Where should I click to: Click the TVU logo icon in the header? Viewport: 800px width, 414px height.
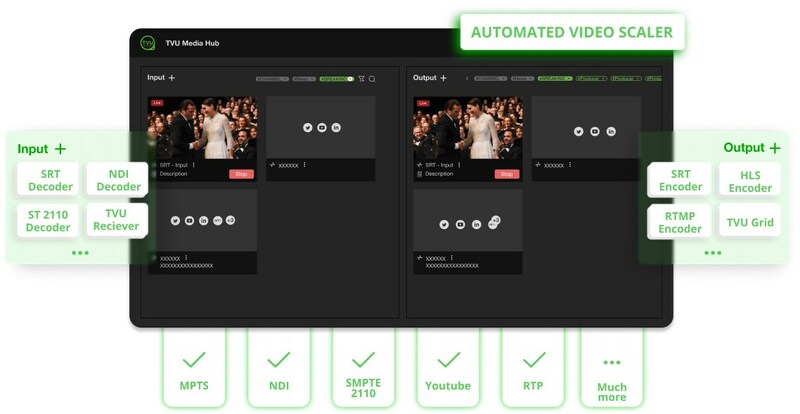pos(147,43)
